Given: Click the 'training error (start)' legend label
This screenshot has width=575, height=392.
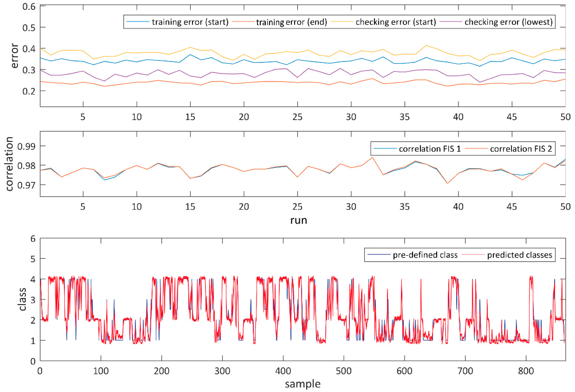Looking at the screenshot, I should (x=190, y=22).
